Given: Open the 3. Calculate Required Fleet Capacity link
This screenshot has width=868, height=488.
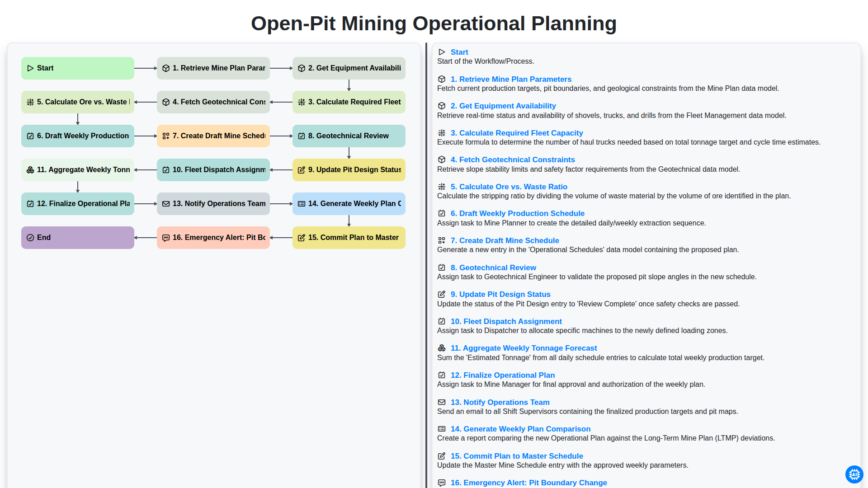Looking at the screenshot, I should (517, 133).
